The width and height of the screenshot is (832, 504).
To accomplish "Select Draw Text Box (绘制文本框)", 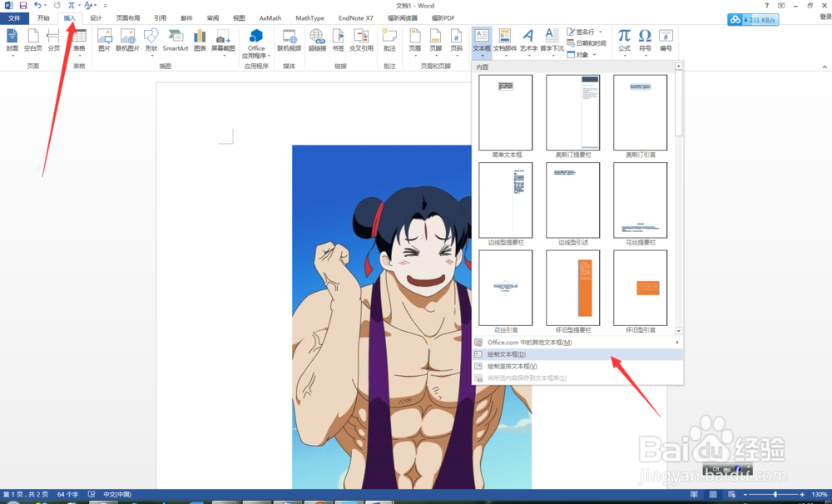I will tap(577, 354).
